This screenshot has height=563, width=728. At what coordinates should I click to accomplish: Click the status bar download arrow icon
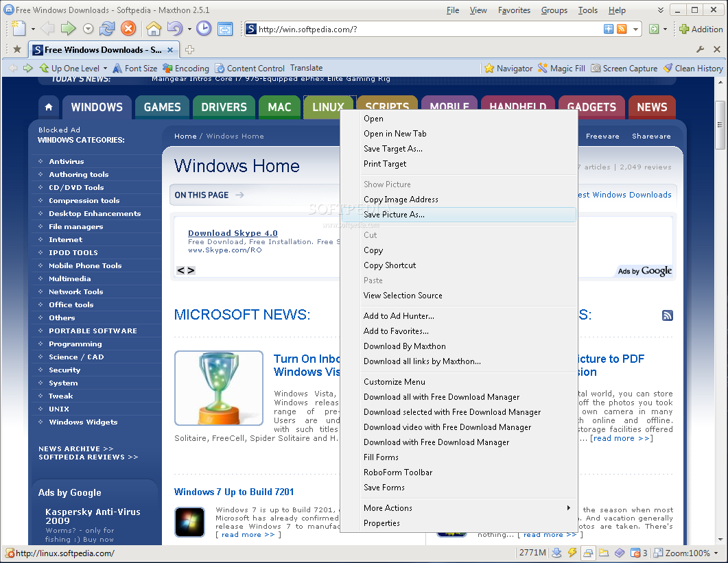tap(556, 553)
